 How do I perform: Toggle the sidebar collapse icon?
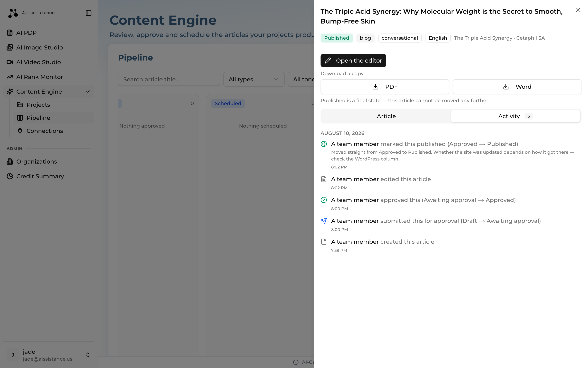click(x=88, y=13)
